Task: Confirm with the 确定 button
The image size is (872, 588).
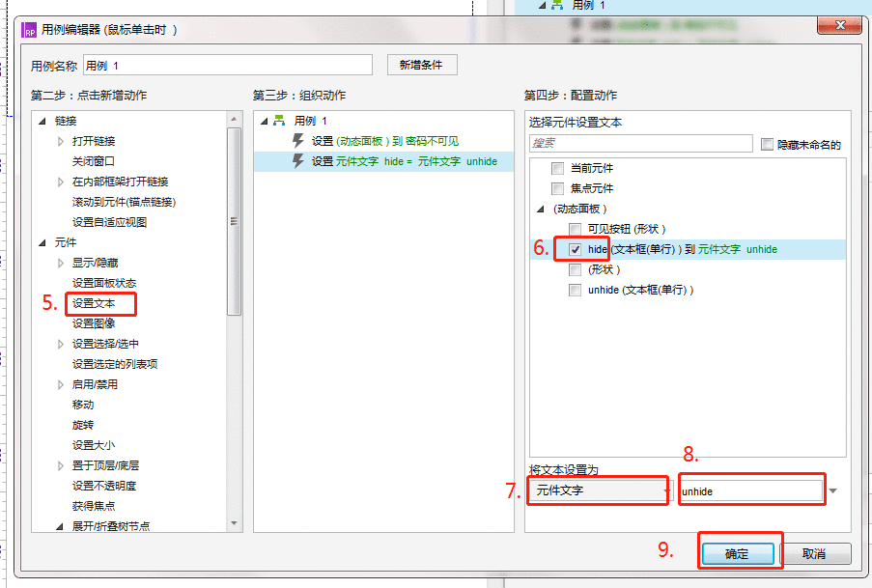Action: coord(738,553)
